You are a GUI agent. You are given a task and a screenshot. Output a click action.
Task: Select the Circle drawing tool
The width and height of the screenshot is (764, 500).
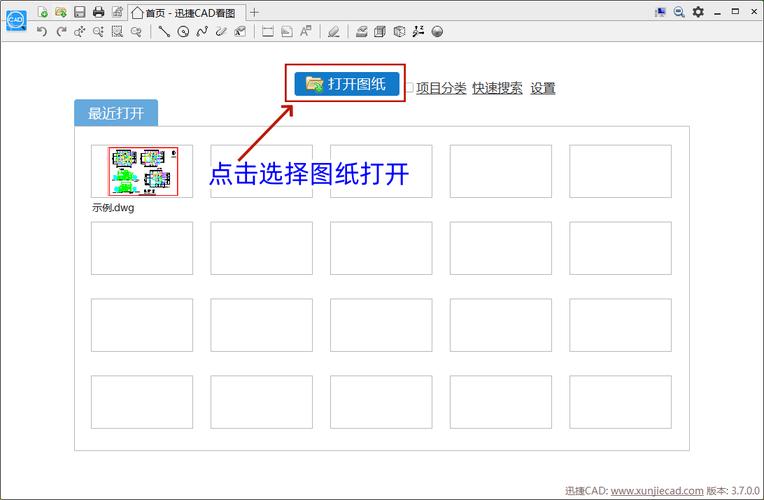coord(183,32)
